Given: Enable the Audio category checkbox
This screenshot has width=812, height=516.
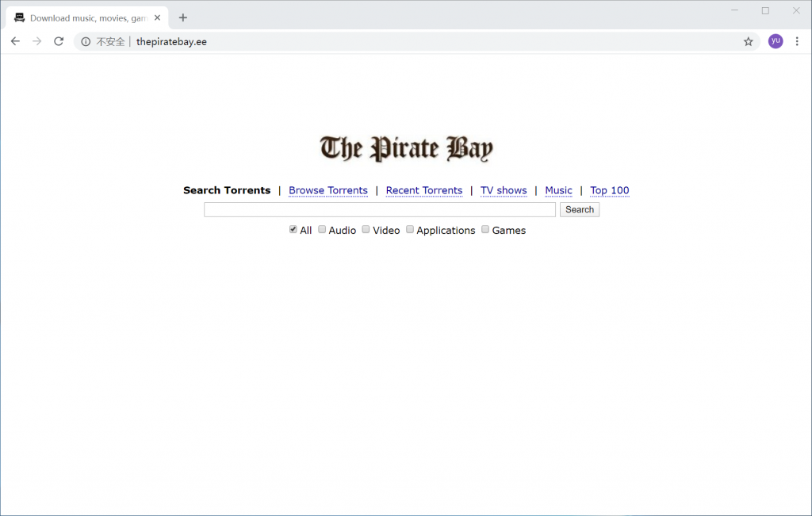Looking at the screenshot, I should (322, 229).
